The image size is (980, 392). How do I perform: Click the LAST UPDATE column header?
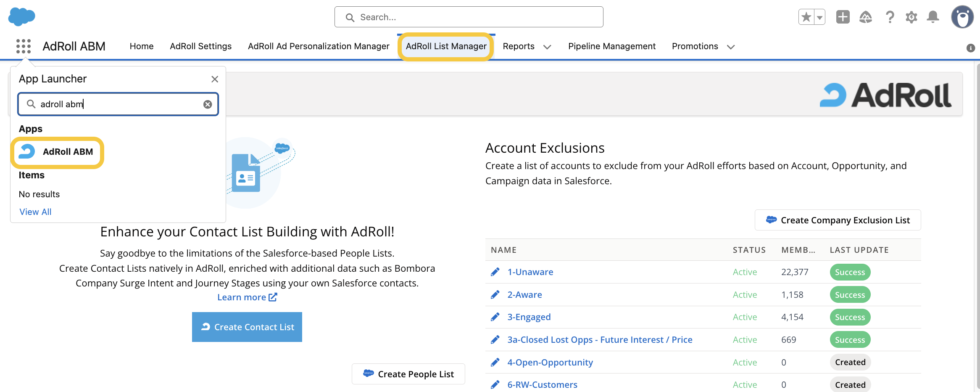pos(859,250)
